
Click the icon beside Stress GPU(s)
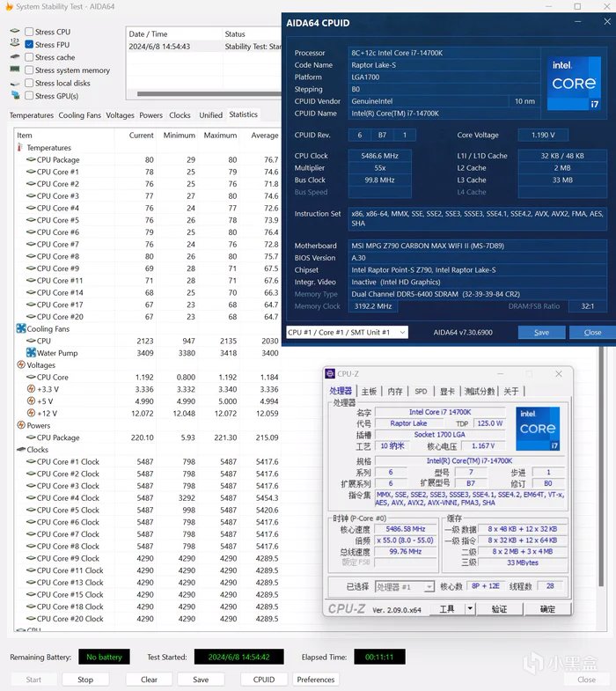[15, 95]
